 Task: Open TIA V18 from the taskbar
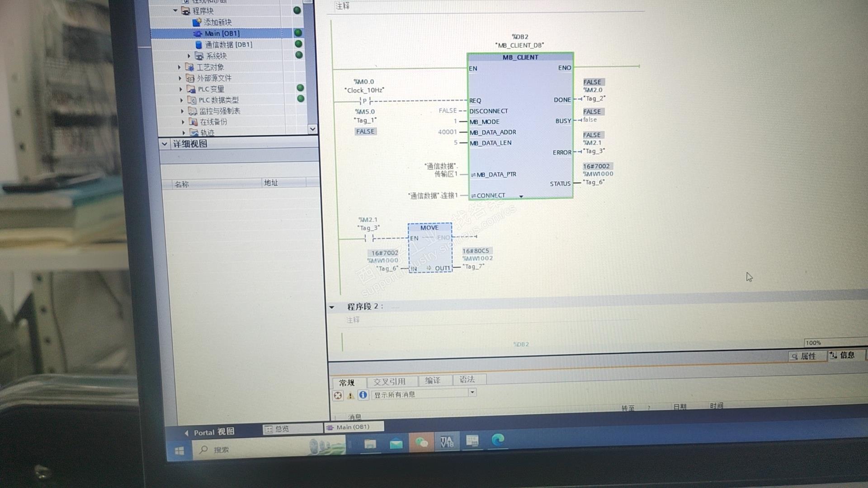click(x=447, y=441)
